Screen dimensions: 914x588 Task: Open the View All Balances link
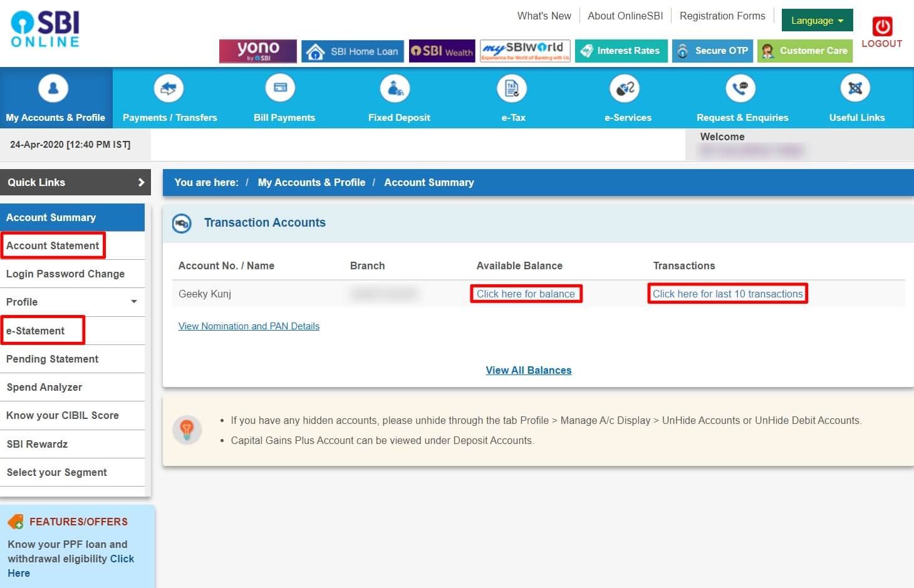[x=529, y=370]
